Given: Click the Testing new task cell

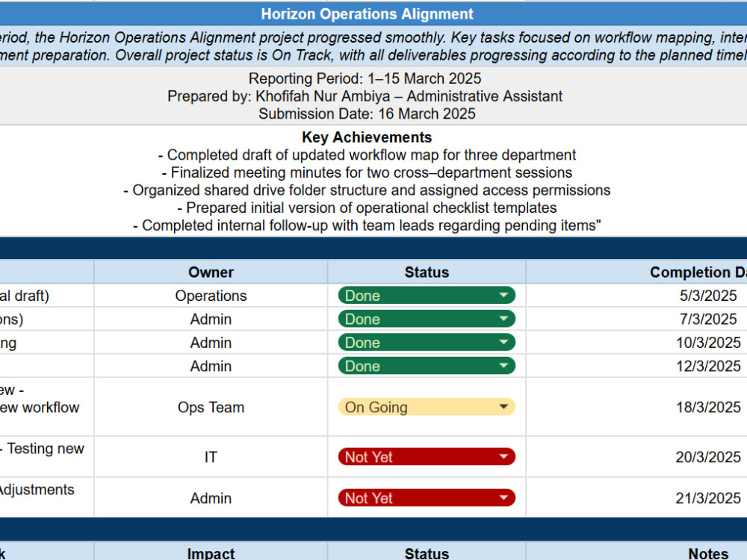Looking at the screenshot, I should tap(46, 457).
